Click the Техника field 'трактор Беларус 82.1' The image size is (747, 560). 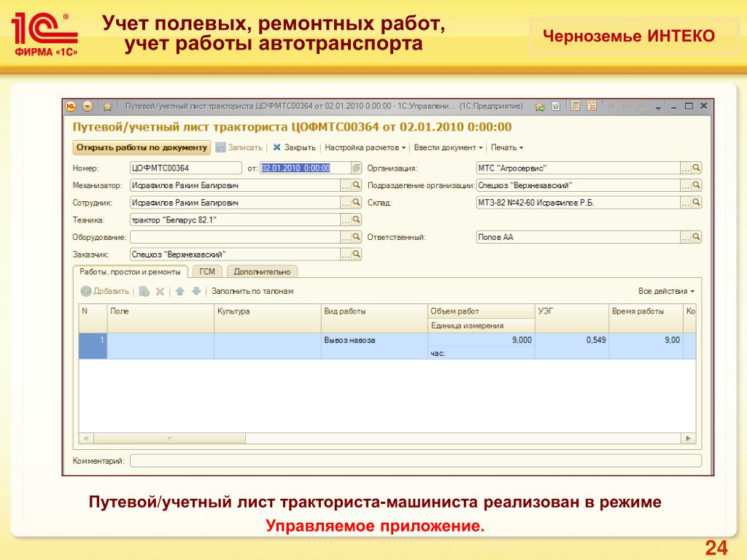click(x=235, y=220)
